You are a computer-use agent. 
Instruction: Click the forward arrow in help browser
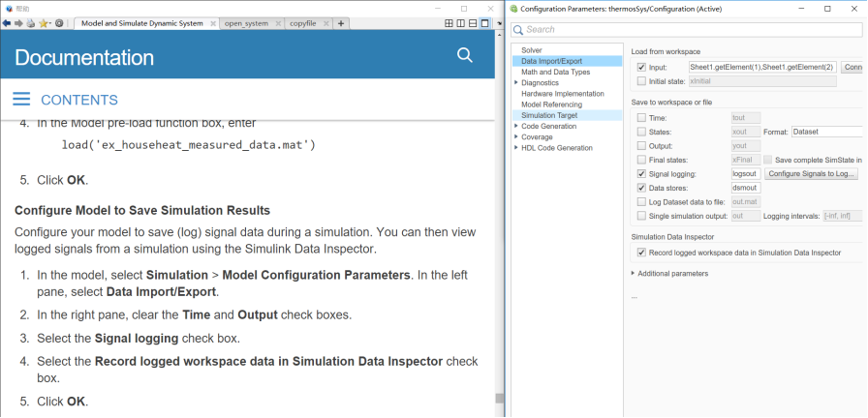click(x=18, y=22)
